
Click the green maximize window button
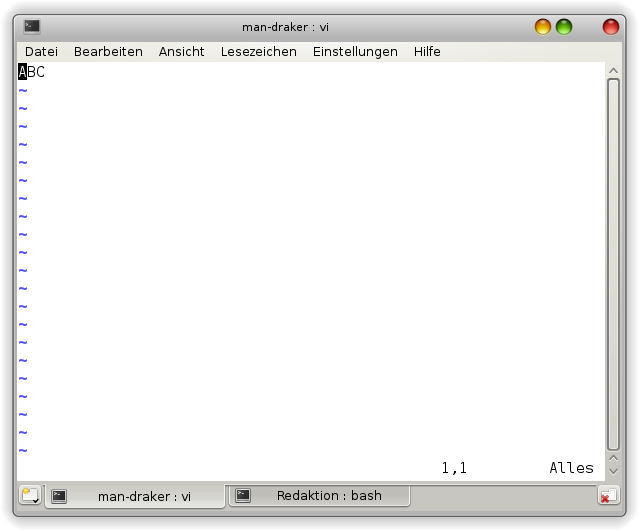pyautogui.click(x=564, y=27)
